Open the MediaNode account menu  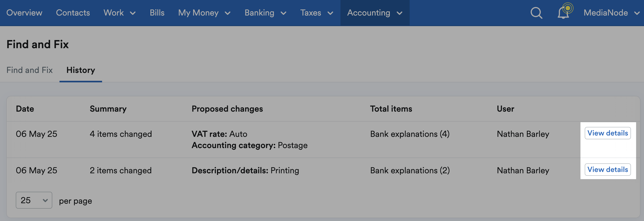[x=611, y=13]
